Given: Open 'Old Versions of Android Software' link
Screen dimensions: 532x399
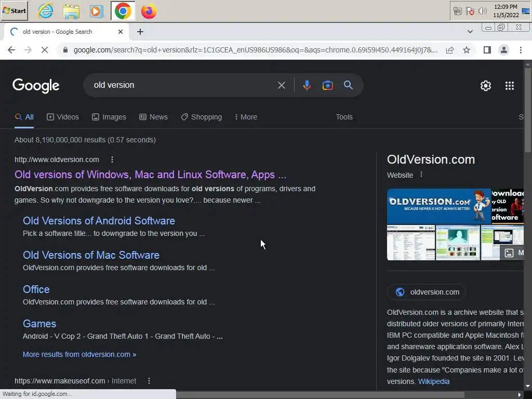Looking at the screenshot, I should tap(99, 220).
